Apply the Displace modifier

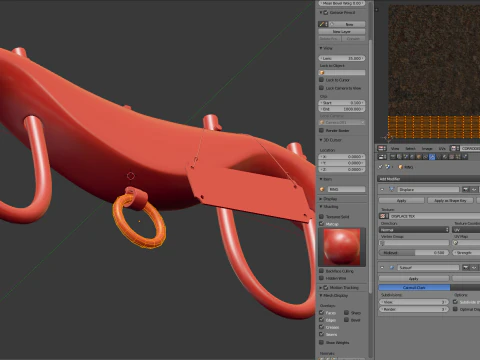click(x=401, y=201)
